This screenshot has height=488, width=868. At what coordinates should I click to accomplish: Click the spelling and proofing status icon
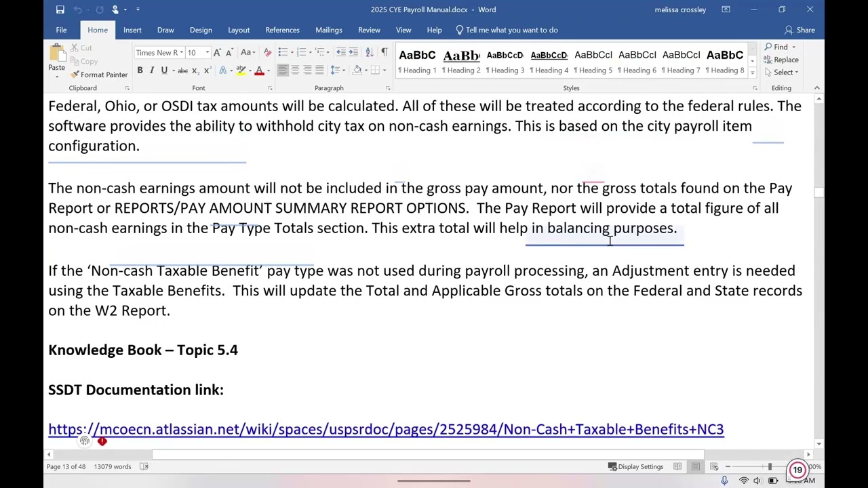(144, 466)
